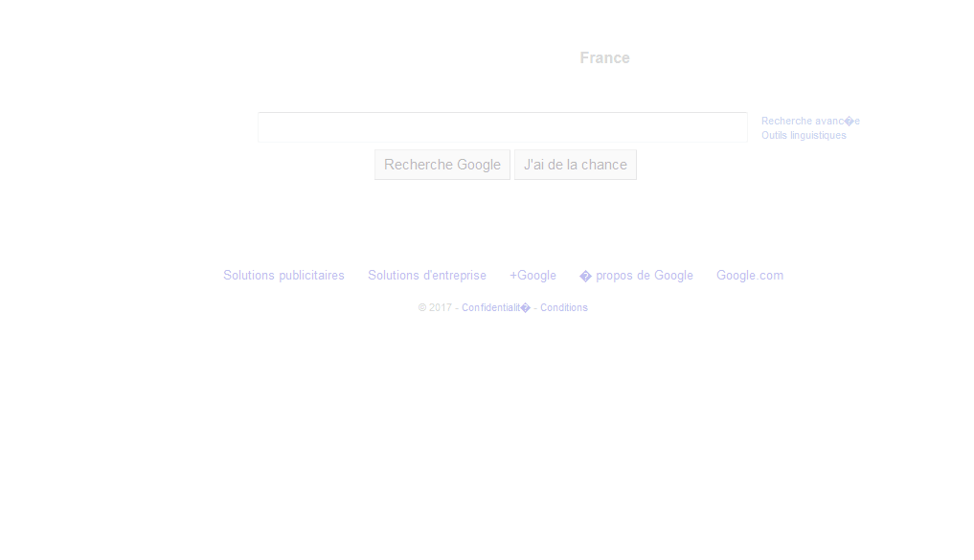The height and width of the screenshot is (560, 974).
Task: Open the +Google link
Action: (x=532, y=275)
